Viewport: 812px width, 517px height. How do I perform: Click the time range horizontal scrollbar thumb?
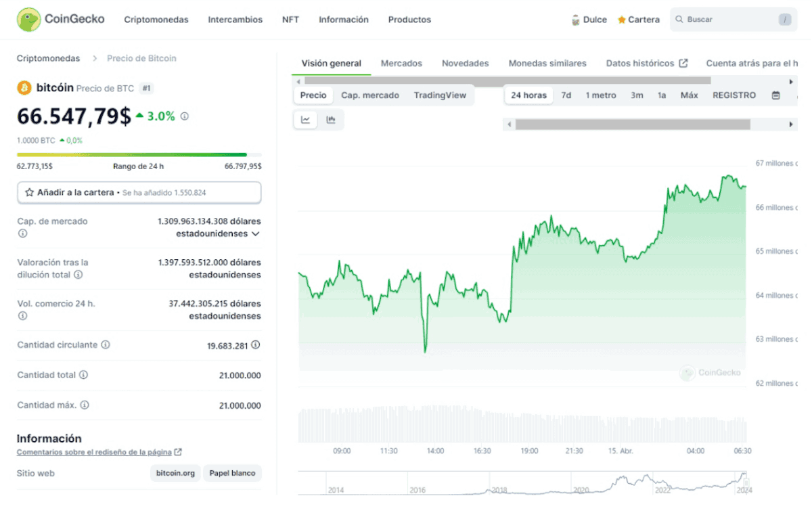[x=633, y=125]
